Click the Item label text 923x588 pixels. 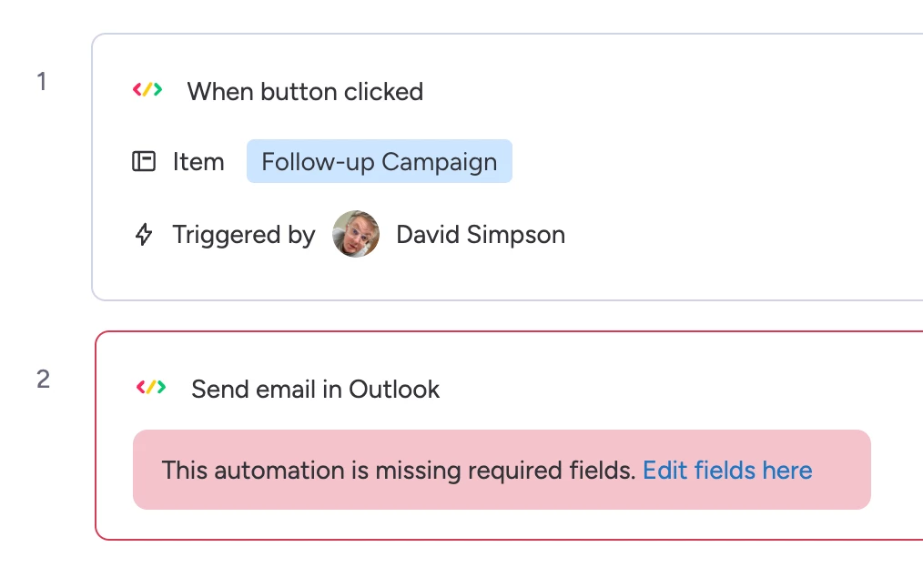(198, 162)
